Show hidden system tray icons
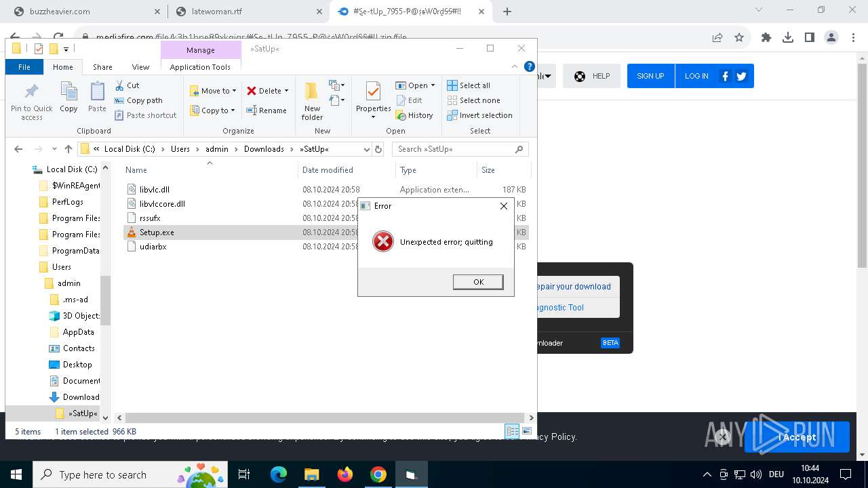This screenshot has height=488, width=868. [707, 474]
